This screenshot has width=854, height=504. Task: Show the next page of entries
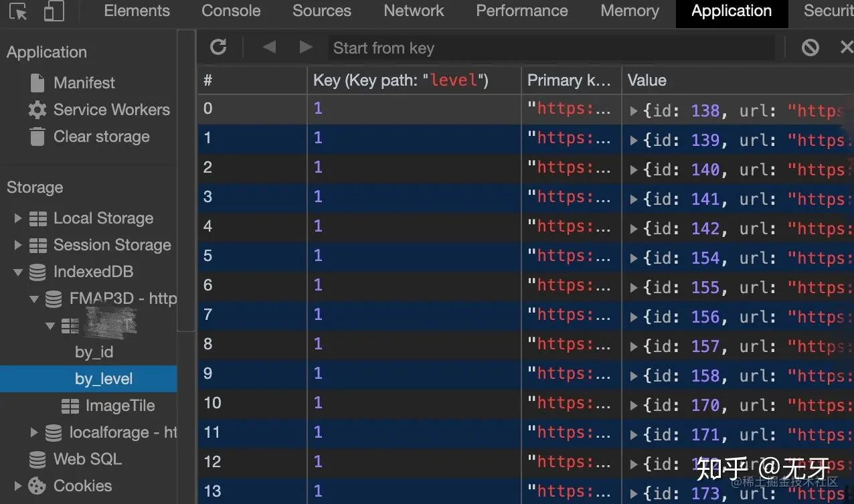[306, 47]
